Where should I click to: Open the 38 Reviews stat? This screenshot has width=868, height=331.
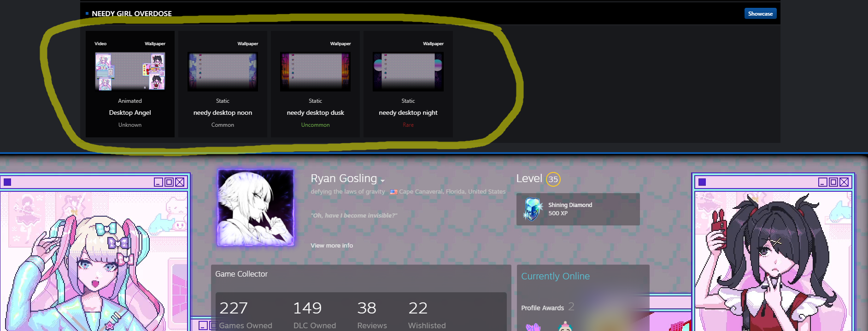(372, 315)
